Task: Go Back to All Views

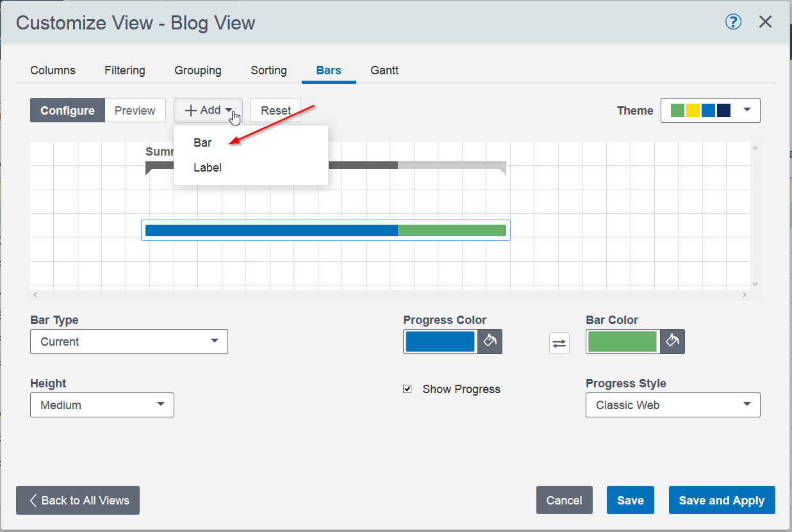Action: click(x=78, y=501)
